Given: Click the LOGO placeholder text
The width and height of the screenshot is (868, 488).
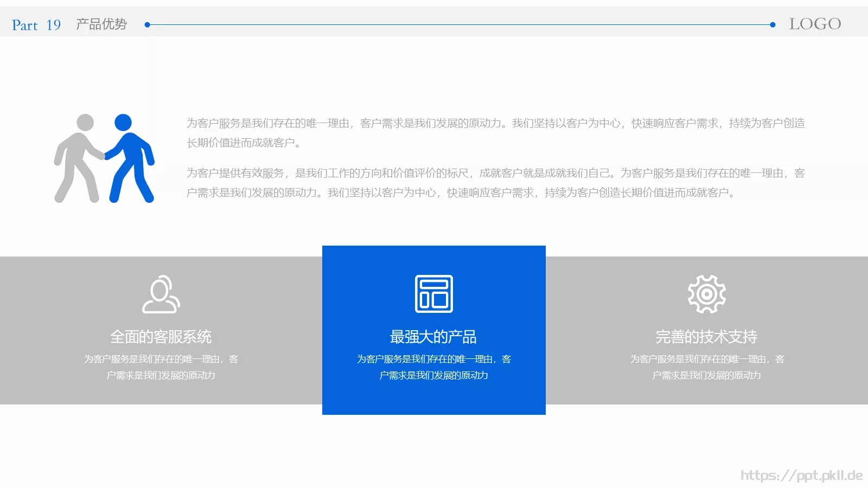Looking at the screenshot, I should [815, 24].
